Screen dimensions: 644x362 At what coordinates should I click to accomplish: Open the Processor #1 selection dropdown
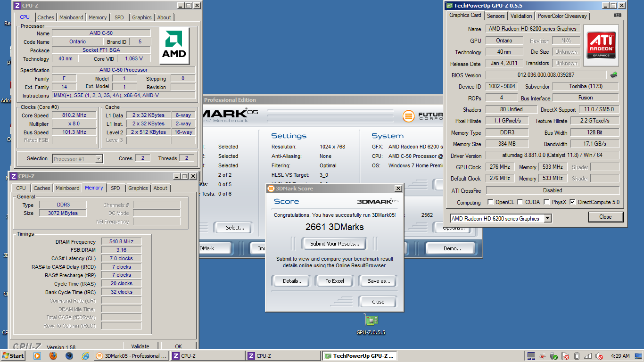pyautogui.click(x=99, y=159)
